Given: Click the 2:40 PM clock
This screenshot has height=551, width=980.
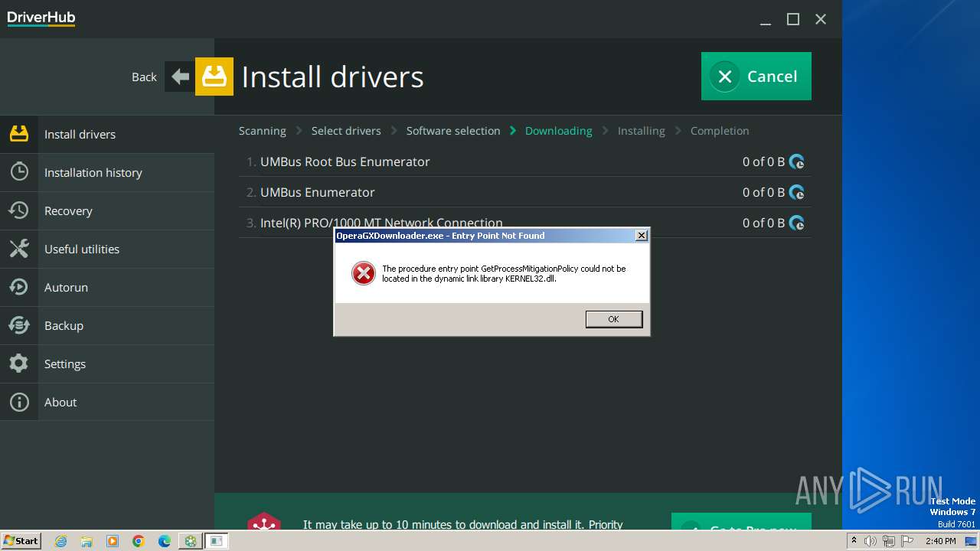Looking at the screenshot, I should (x=941, y=541).
